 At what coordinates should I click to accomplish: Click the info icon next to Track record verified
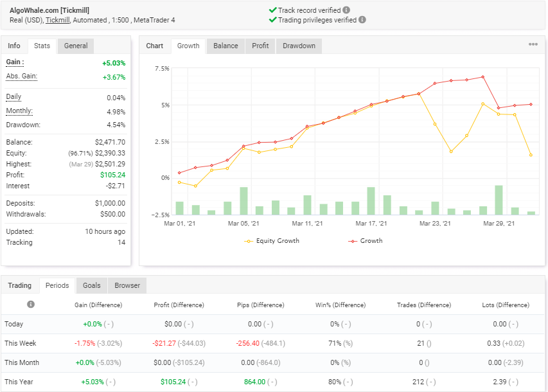[x=346, y=10]
